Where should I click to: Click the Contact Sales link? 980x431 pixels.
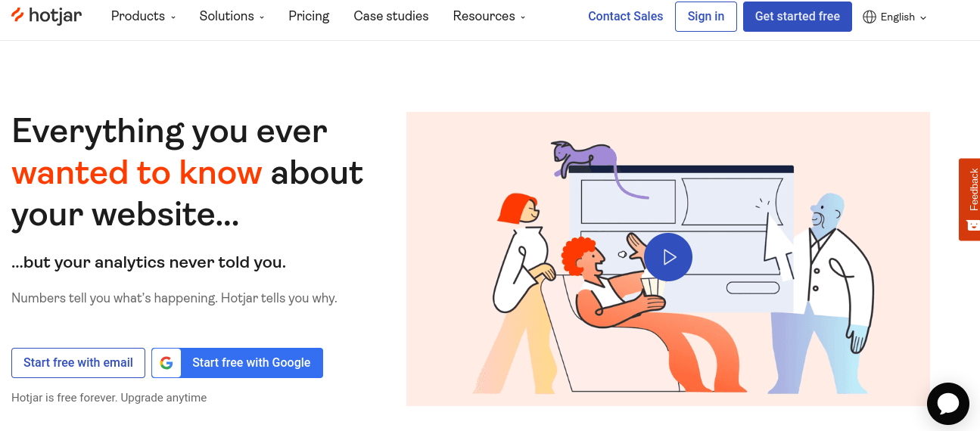[625, 16]
